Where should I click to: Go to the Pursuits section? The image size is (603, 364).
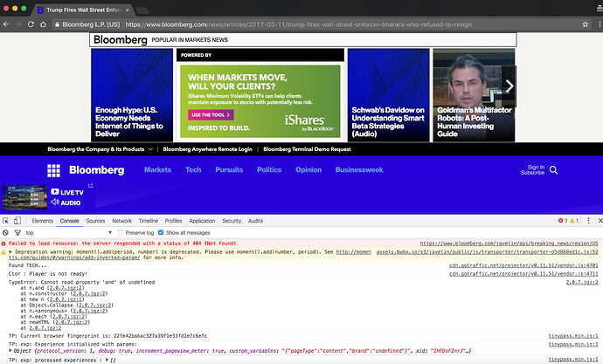click(229, 169)
